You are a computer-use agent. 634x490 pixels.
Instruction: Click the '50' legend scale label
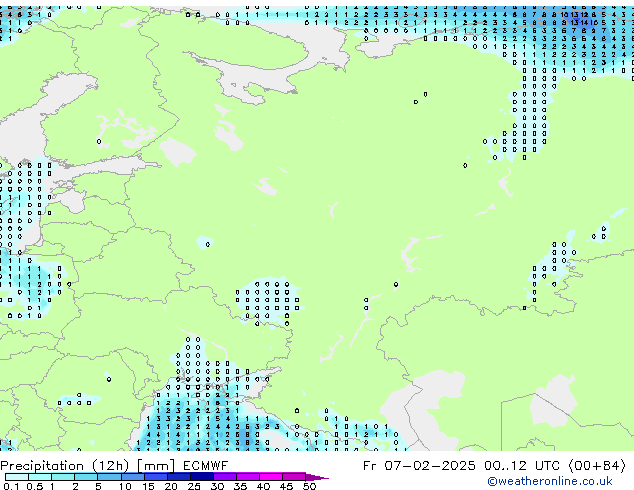coord(309,486)
